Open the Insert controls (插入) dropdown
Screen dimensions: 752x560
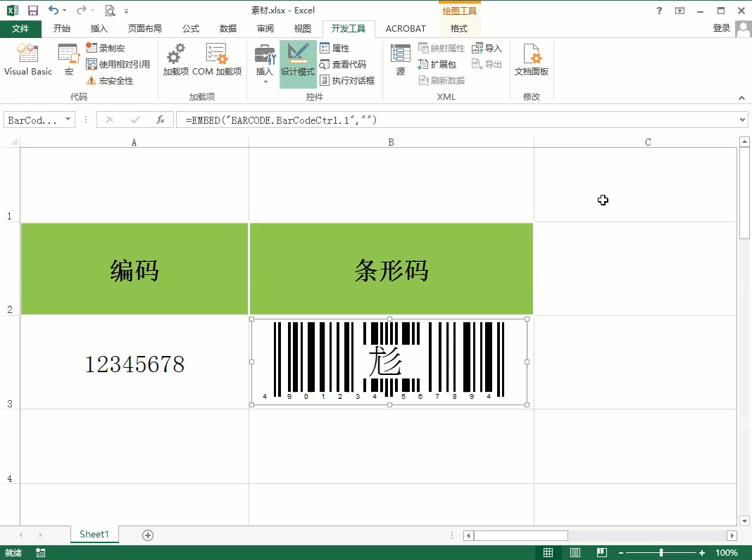pyautogui.click(x=264, y=63)
